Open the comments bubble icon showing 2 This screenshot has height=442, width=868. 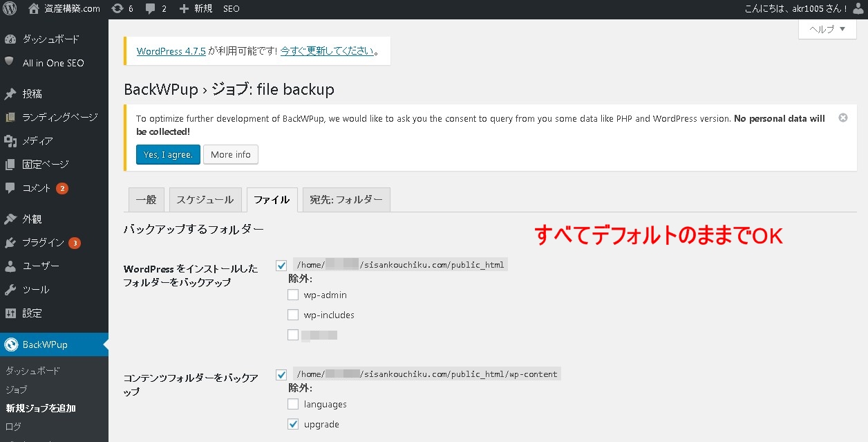(150, 9)
